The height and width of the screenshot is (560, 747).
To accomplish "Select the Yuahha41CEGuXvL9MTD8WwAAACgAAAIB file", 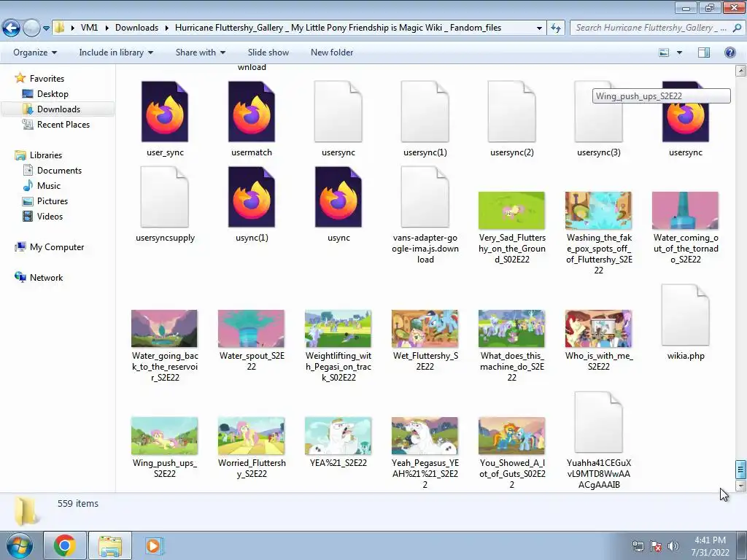I will pos(598,422).
